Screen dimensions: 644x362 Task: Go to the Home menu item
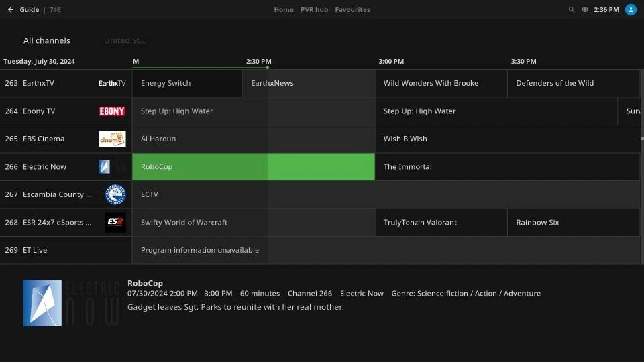pyautogui.click(x=284, y=10)
